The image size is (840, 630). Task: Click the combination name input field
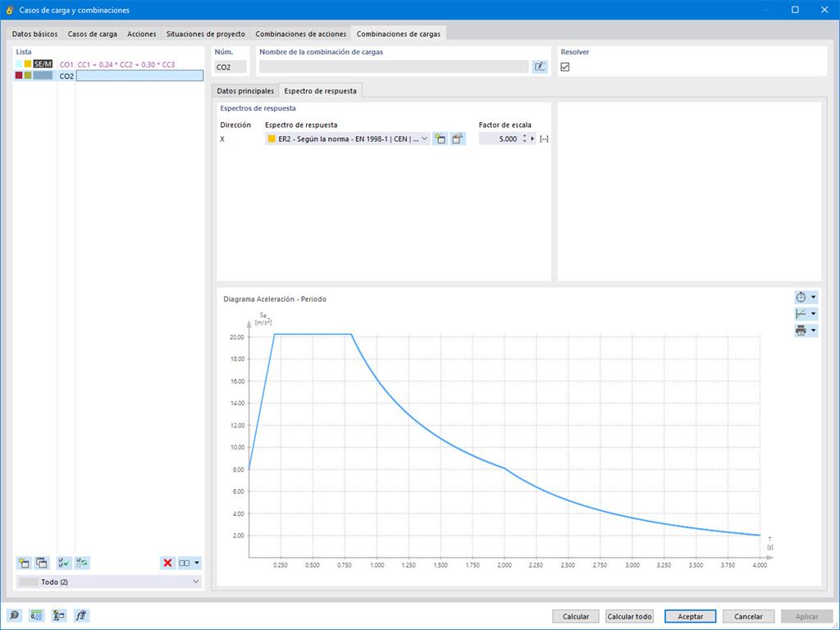point(394,67)
